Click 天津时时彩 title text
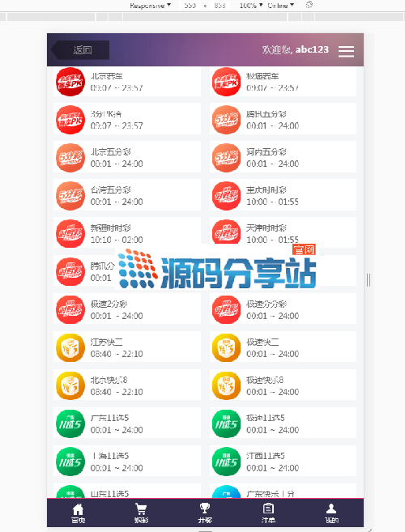Screen dimensions: 405x532 [266, 228]
